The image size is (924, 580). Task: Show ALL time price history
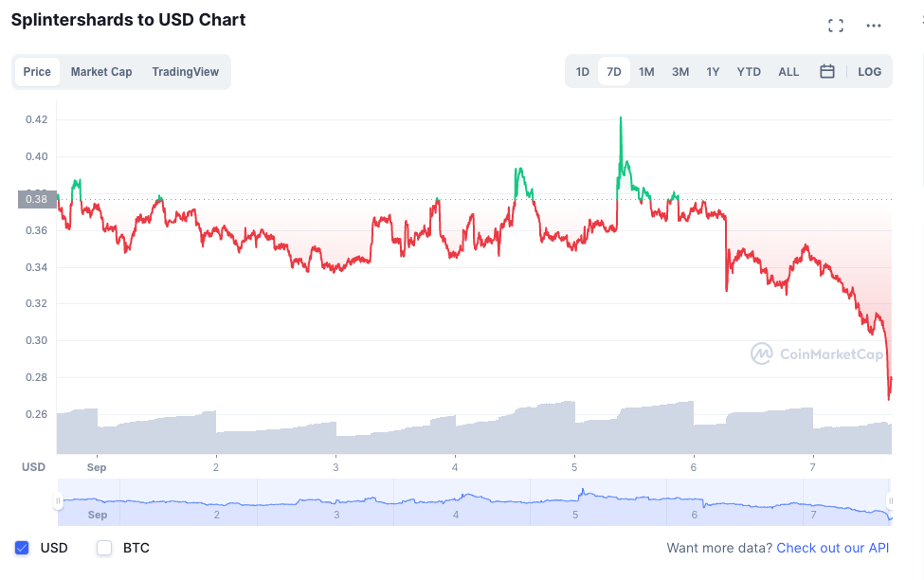click(788, 72)
